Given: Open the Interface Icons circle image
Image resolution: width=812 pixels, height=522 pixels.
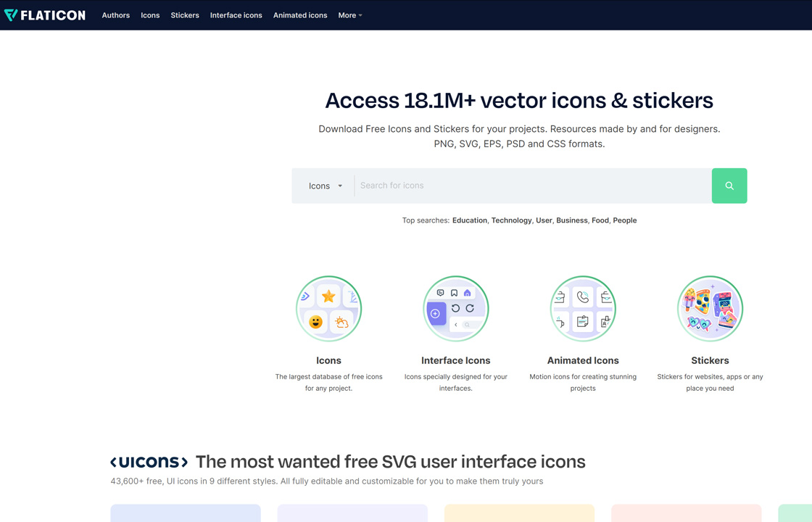Looking at the screenshot, I should pos(456,309).
